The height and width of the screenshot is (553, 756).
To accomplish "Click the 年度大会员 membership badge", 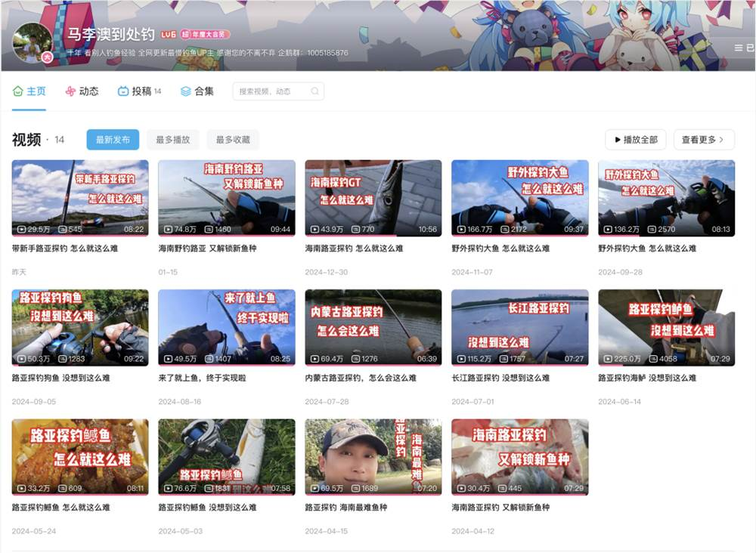I will (x=206, y=33).
